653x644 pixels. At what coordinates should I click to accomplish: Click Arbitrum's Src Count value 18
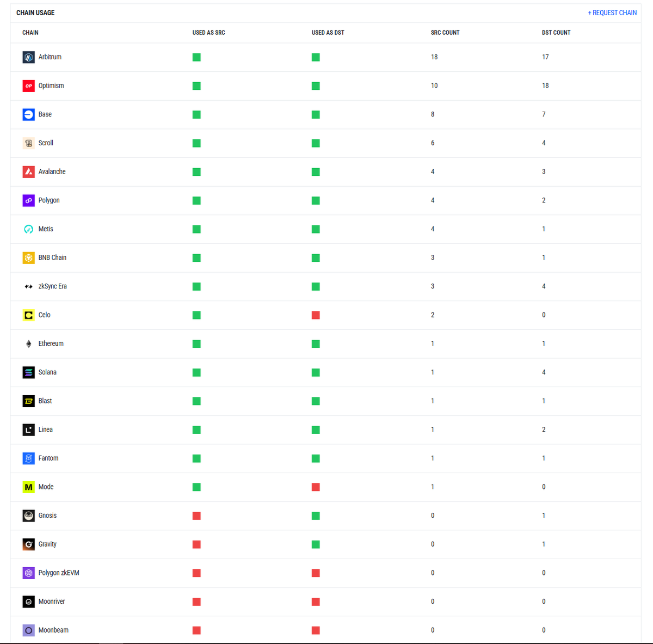(434, 57)
